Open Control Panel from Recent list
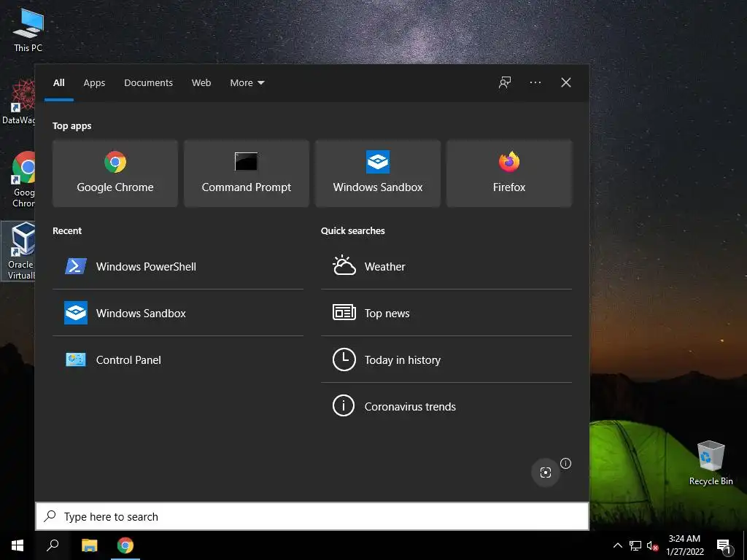 178,359
